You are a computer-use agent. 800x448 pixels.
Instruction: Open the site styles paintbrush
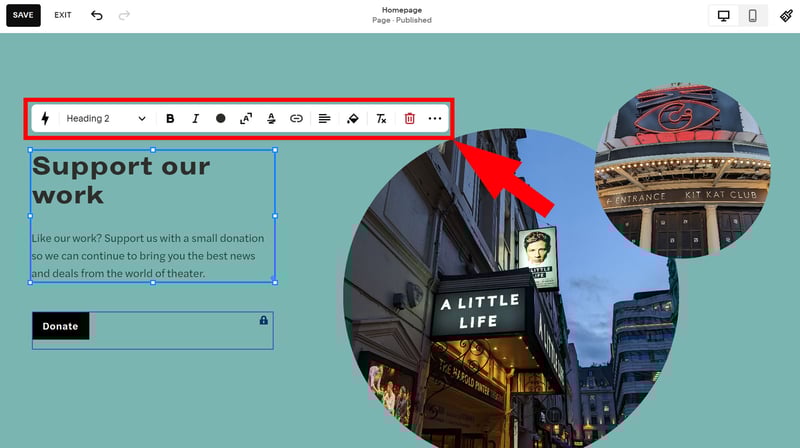pyautogui.click(x=786, y=15)
